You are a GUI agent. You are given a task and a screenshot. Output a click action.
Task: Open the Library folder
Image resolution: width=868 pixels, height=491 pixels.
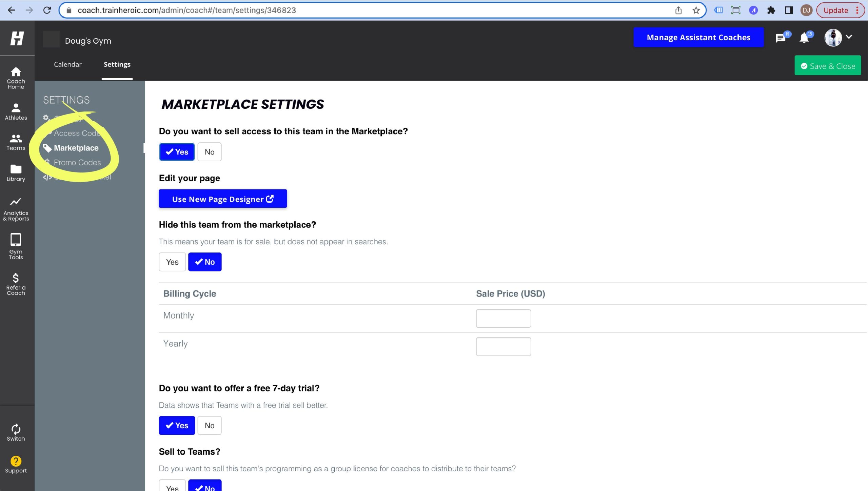click(16, 173)
